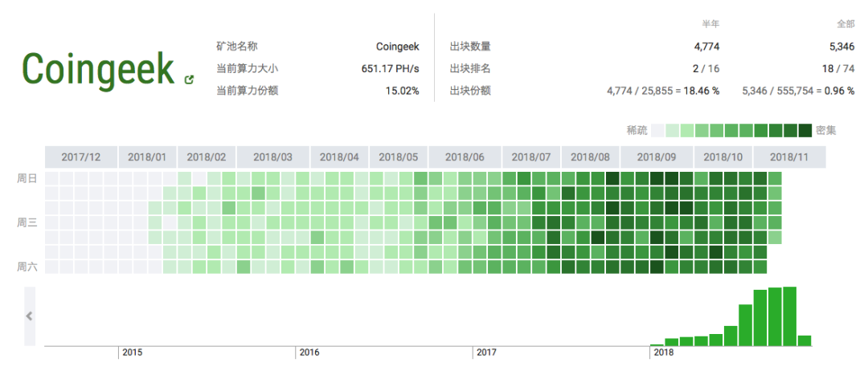Click the short final bar in the timeline chart
Screen dimensions: 868x379
pos(805,340)
